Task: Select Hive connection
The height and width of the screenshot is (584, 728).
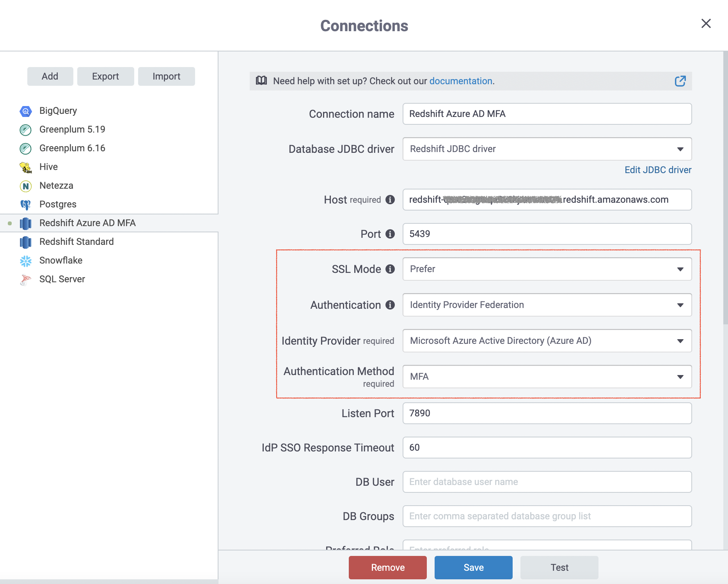Action: (x=109, y=167)
